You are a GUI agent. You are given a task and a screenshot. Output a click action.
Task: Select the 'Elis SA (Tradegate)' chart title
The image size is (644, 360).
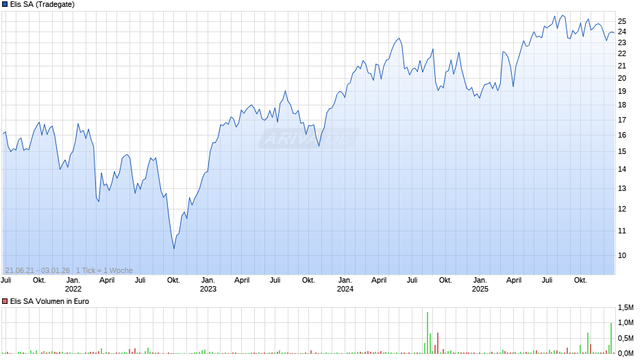[x=42, y=5]
